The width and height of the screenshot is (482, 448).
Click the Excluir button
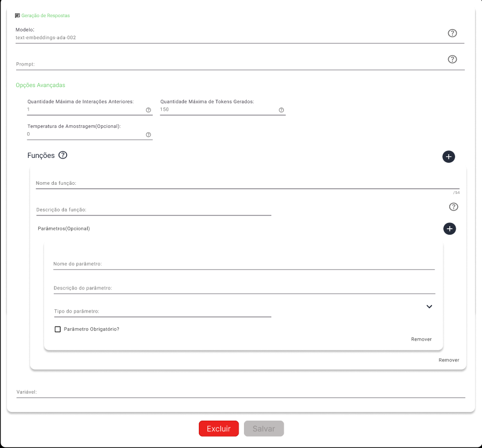[x=219, y=429]
